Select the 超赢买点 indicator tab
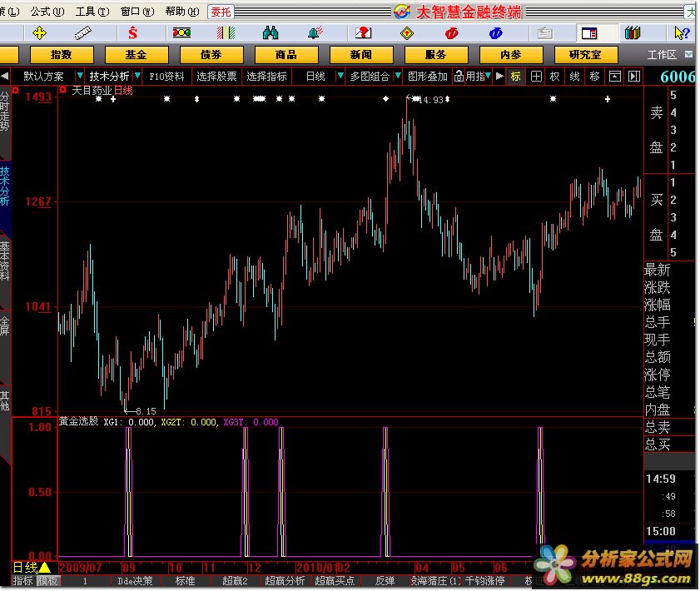This screenshot has width=700, height=591. click(x=335, y=581)
